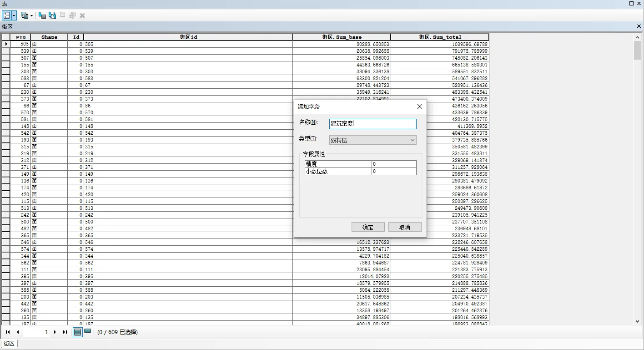Jump to the last record
The width and height of the screenshot is (644, 350).
pyautogui.click(x=65, y=332)
